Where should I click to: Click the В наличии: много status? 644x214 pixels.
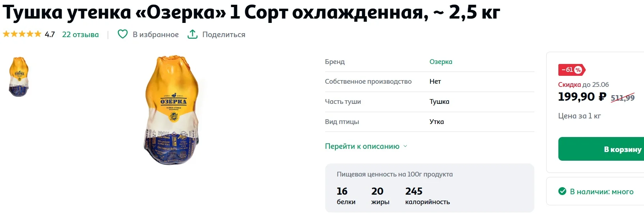[x=601, y=191]
